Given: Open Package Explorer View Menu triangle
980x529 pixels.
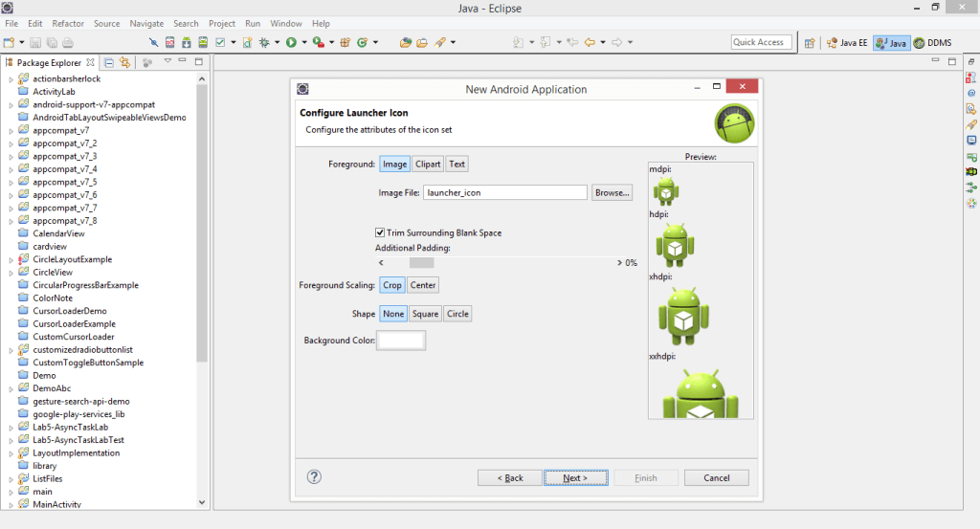Looking at the screenshot, I should [167, 61].
